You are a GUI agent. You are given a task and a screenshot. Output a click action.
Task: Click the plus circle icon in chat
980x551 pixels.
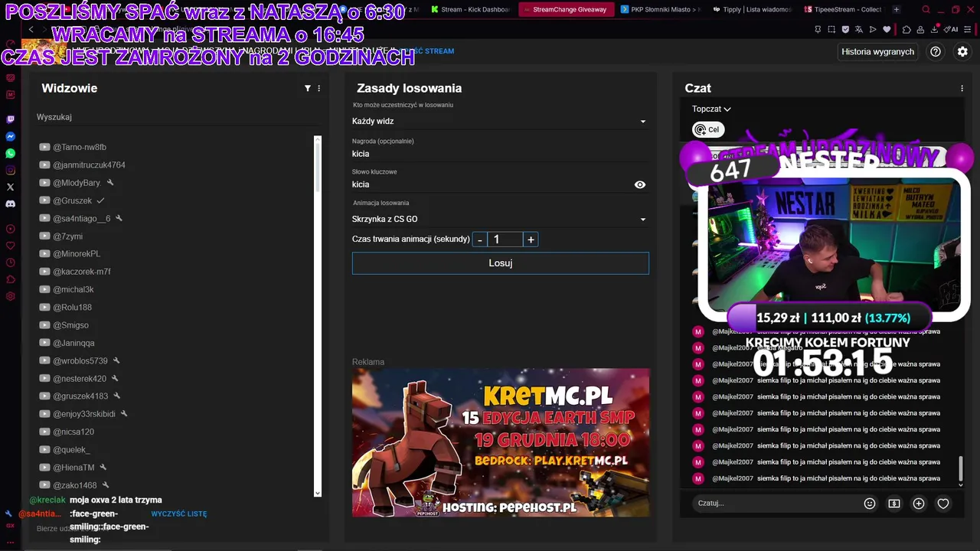coord(919,504)
